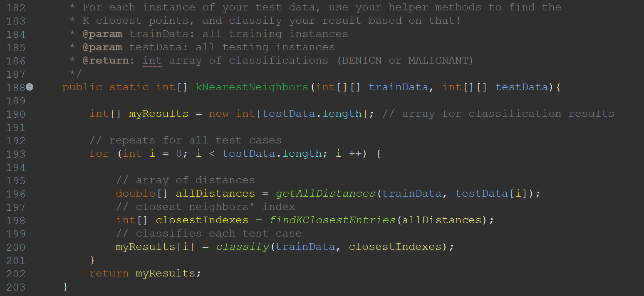The height and width of the screenshot is (296, 644).
Task: Click line number 202 in the gutter
Action: (16, 274)
